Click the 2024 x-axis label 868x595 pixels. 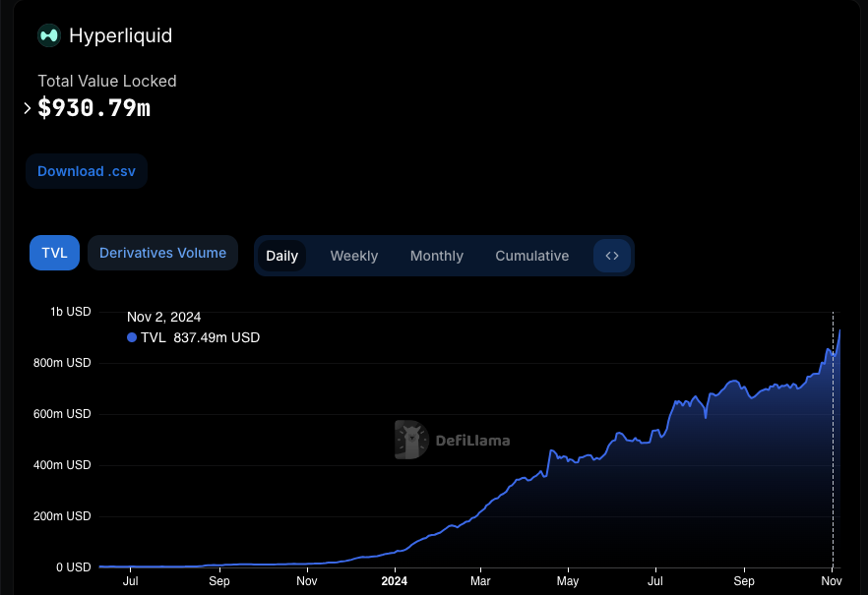point(394,581)
